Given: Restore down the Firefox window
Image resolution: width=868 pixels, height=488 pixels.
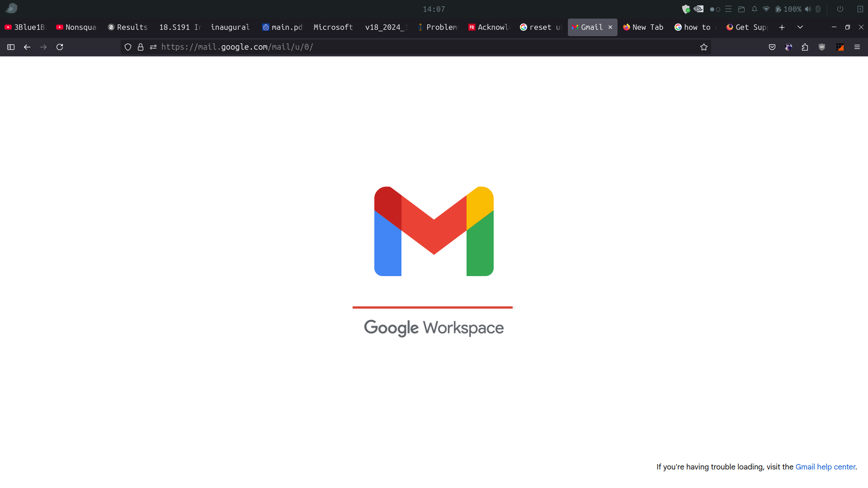Looking at the screenshot, I should (x=848, y=27).
